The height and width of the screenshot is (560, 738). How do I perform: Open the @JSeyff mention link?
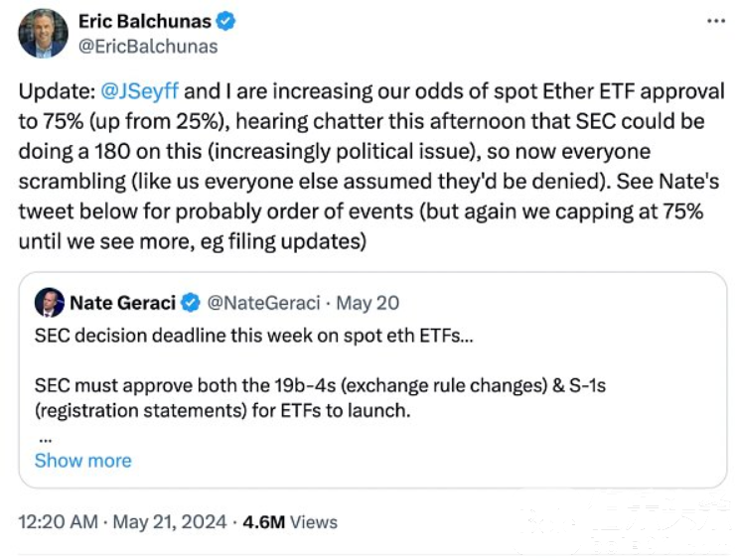[x=140, y=90]
